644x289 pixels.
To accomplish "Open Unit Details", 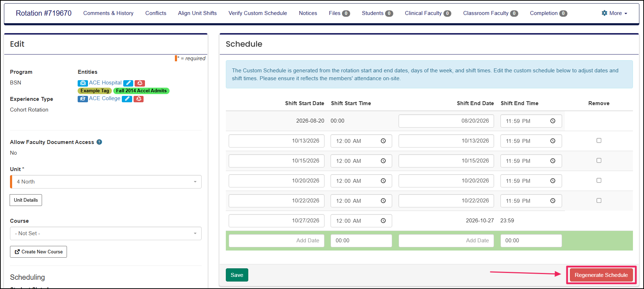I will pyautogui.click(x=26, y=200).
